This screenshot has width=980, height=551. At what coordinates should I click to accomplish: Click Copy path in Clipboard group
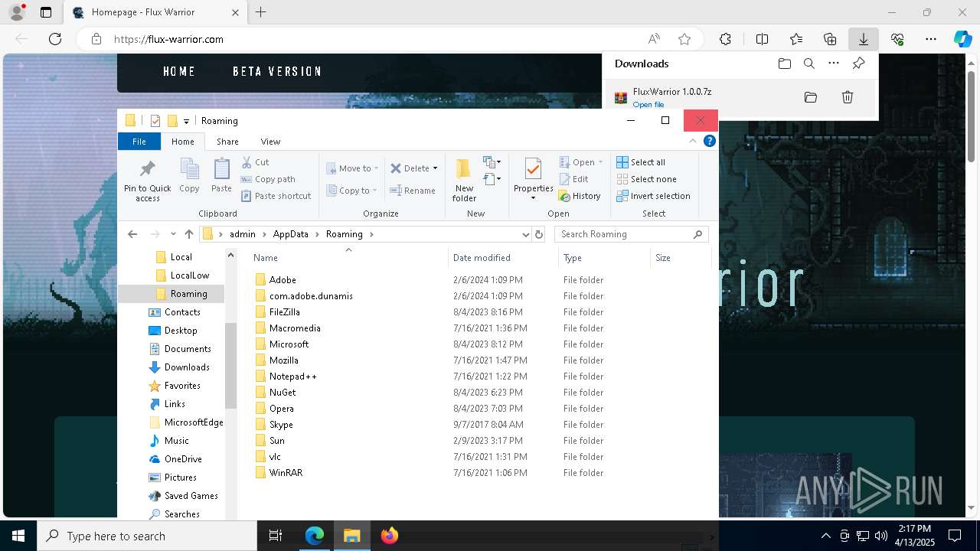click(x=268, y=179)
